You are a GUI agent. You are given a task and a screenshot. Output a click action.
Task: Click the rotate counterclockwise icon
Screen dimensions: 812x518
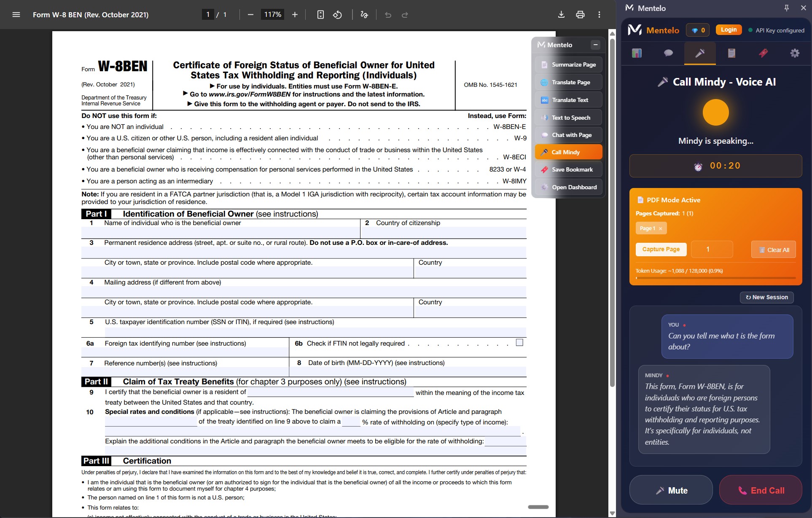[x=337, y=15]
